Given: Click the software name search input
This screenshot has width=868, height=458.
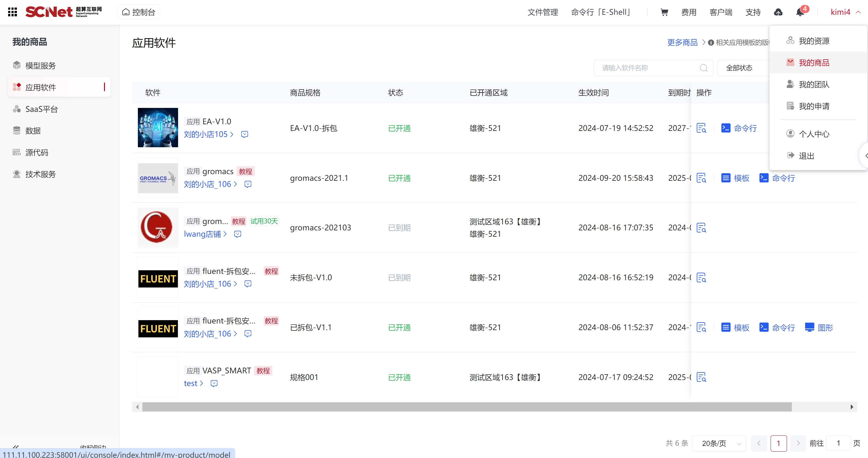Looking at the screenshot, I should [x=647, y=68].
